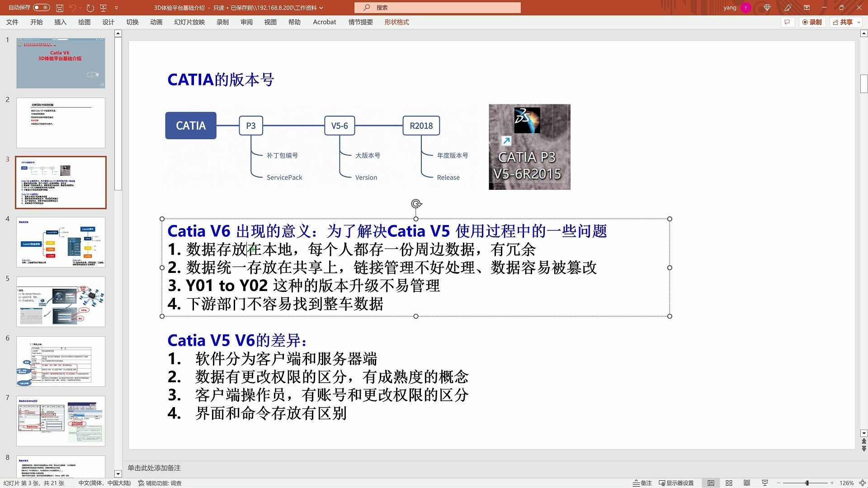Select slide 5 thumbnail
The height and width of the screenshot is (488, 868).
pyautogui.click(x=61, y=301)
